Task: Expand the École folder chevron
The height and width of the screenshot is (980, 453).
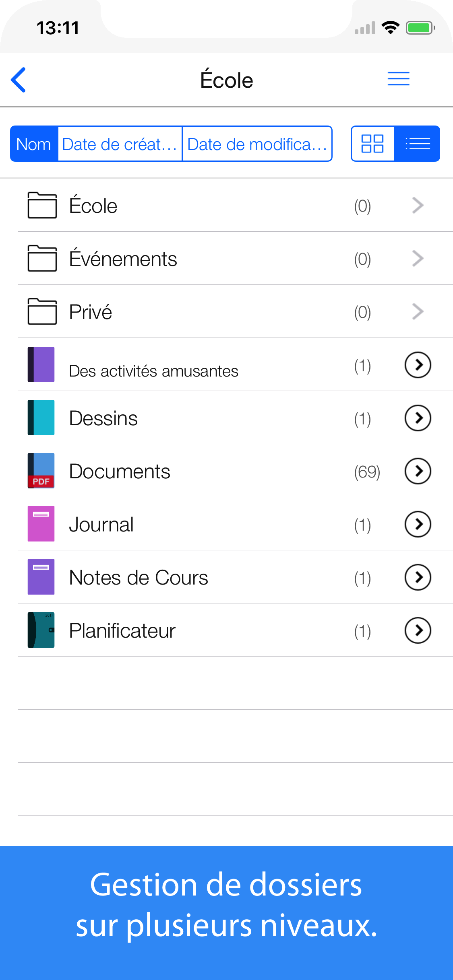Action: pyautogui.click(x=418, y=205)
